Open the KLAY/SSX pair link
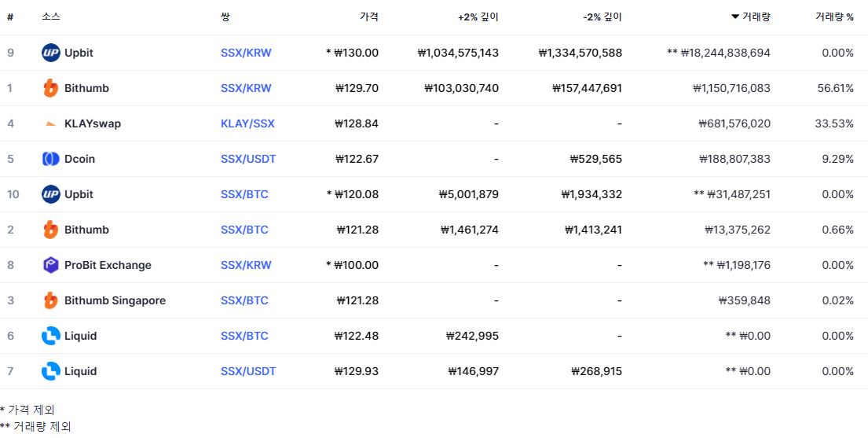 click(x=247, y=123)
